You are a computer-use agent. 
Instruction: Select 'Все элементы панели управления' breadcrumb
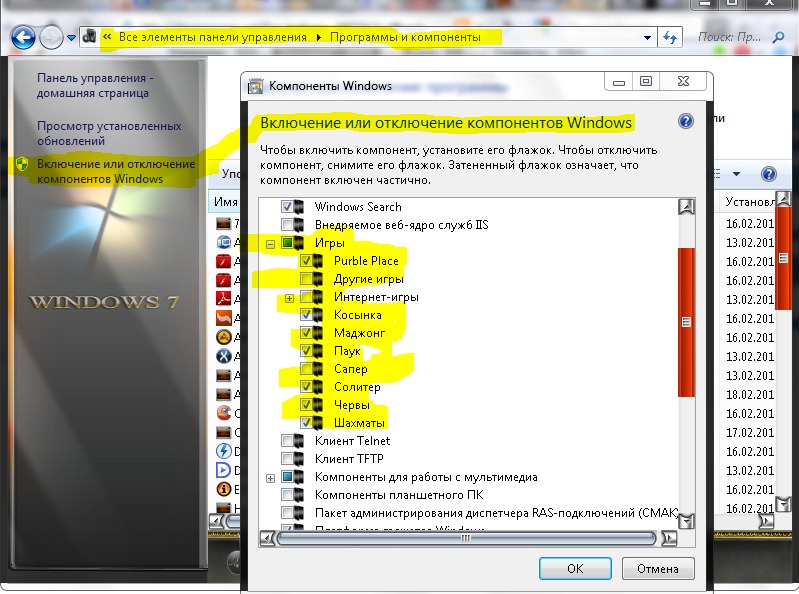pyautogui.click(x=212, y=37)
